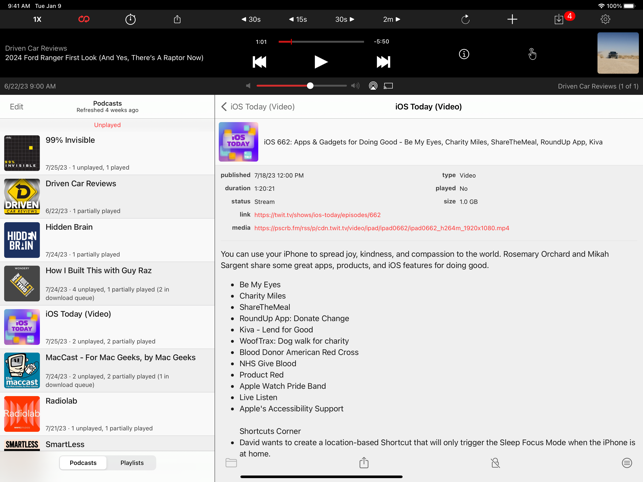The image size is (643, 482).
Task: Select the Radiolab podcast
Action: click(107, 414)
